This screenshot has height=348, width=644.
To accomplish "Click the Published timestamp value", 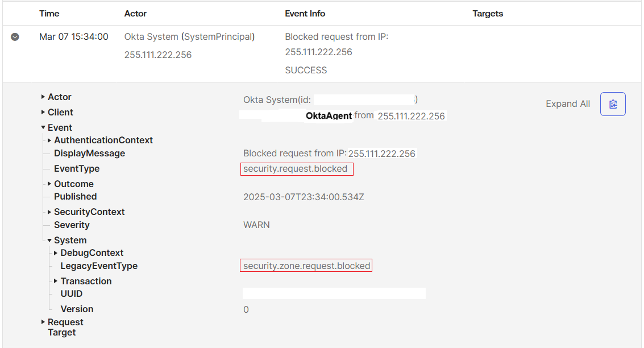I will 303,196.
